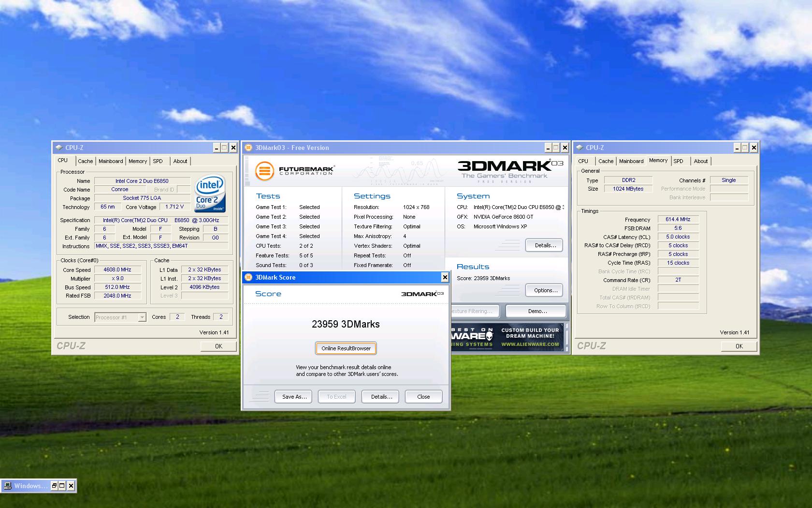Viewport: 812px width, 508px height.
Task: Open Cache tab in right CPU-Z
Action: click(606, 161)
